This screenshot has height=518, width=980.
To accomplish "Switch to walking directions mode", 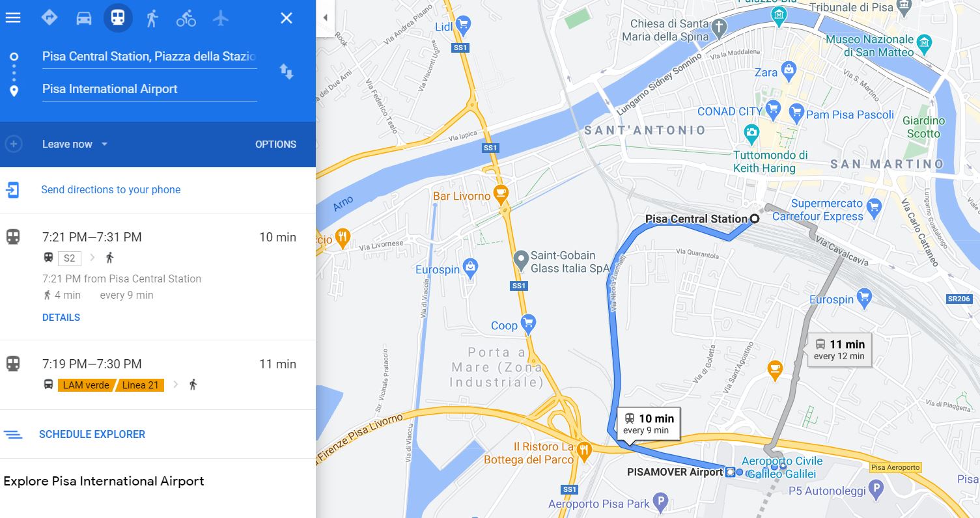I will coord(152,18).
